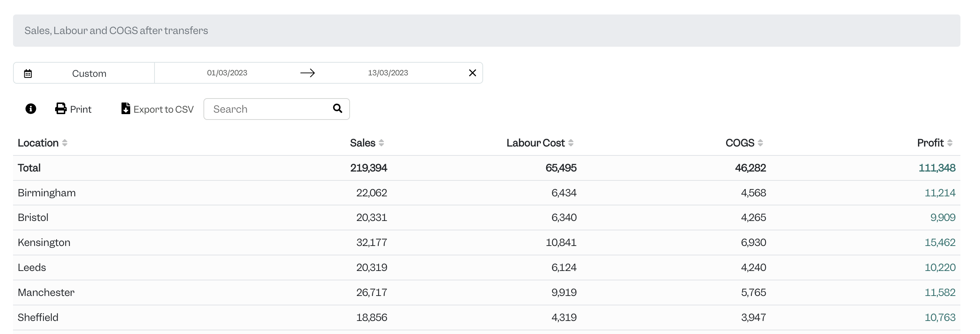
Task: Open Manchester profit 11,582
Action: point(940,293)
